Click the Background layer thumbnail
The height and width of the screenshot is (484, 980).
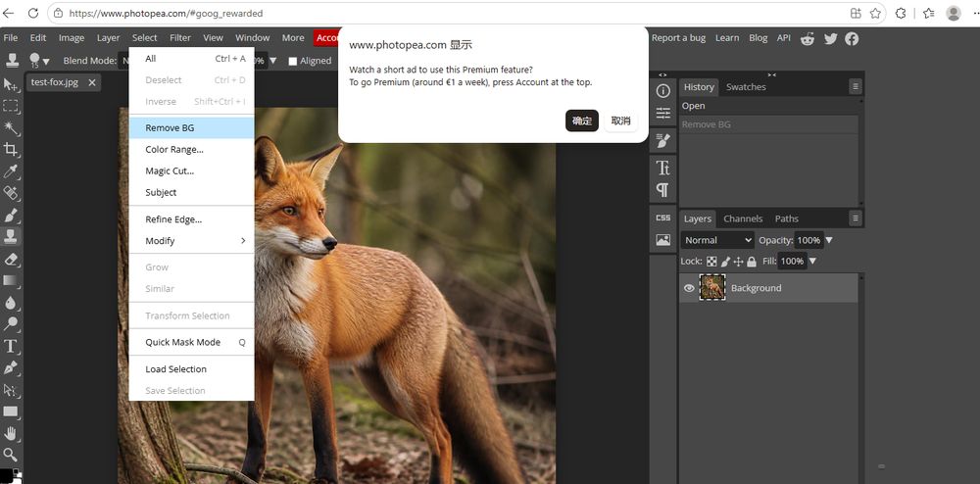(712, 288)
